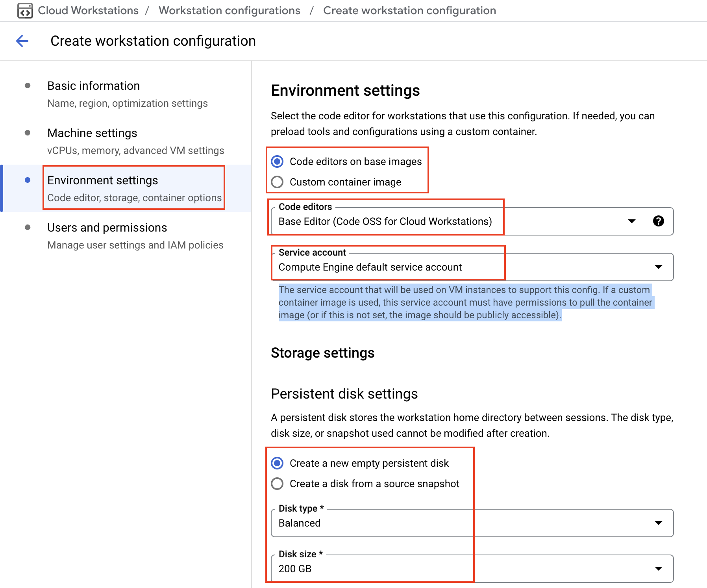
Task: Click the back arrow to leave configuration
Action: pos(22,41)
